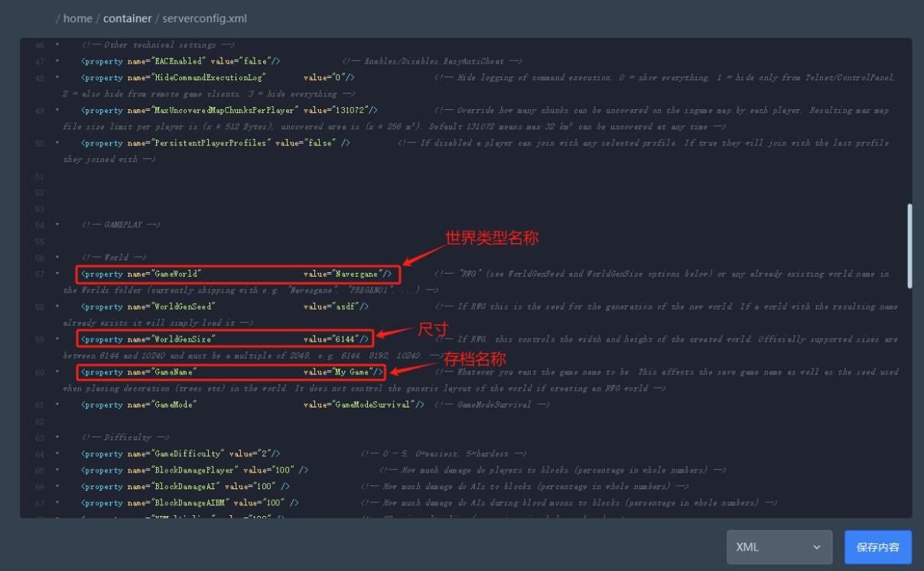The width and height of the screenshot is (924, 571).
Task: Place cursor in the Navezgane value
Action: tap(360, 274)
